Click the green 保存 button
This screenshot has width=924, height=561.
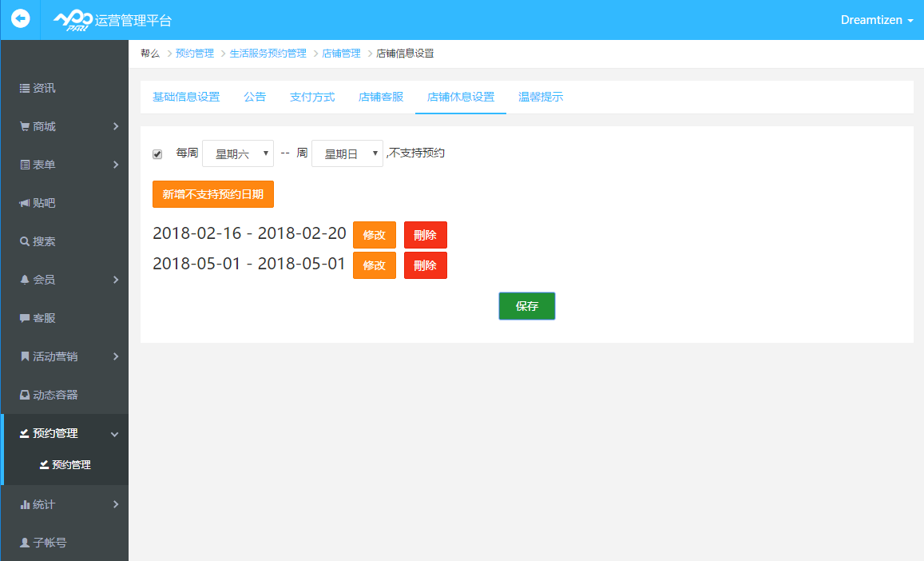[x=527, y=306]
